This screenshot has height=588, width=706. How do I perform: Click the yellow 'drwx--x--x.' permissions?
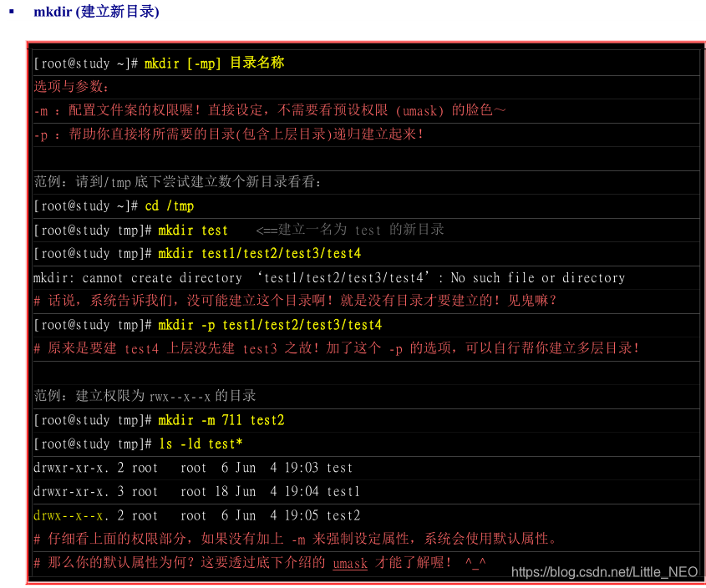pos(71,515)
